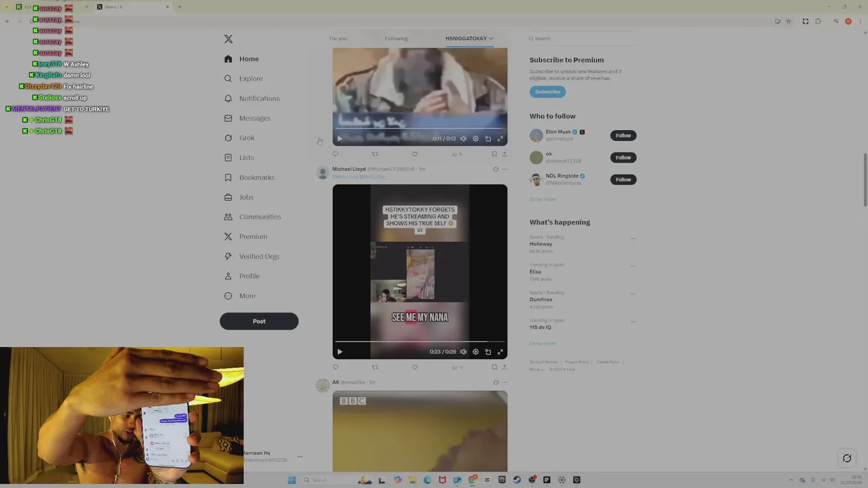Image resolution: width=868 pixels, height=488 pixels.
Task: Toggle picture-in-picture on top video
Action: point(488,138)
